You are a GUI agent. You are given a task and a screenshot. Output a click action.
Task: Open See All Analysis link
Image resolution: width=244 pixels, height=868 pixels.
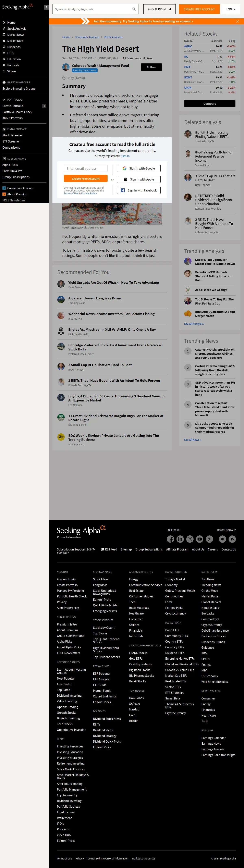coord(194,324)
